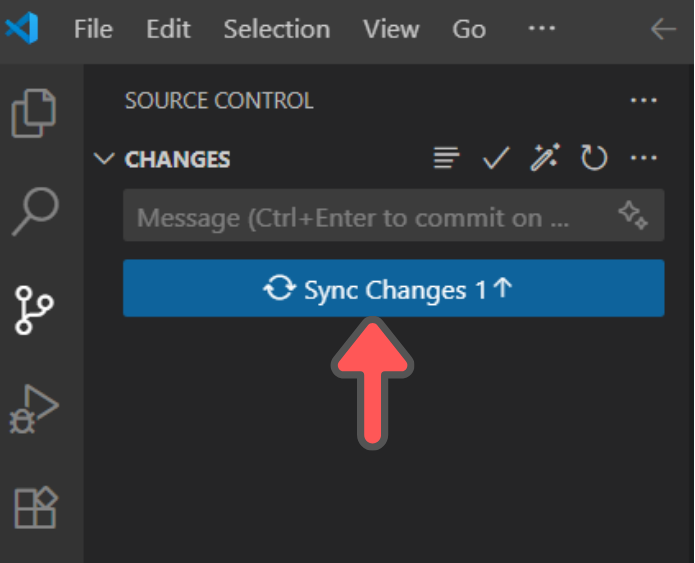Select the Source Control branch icon
This screenshot has width=695, height=563.
click(34, 310)
